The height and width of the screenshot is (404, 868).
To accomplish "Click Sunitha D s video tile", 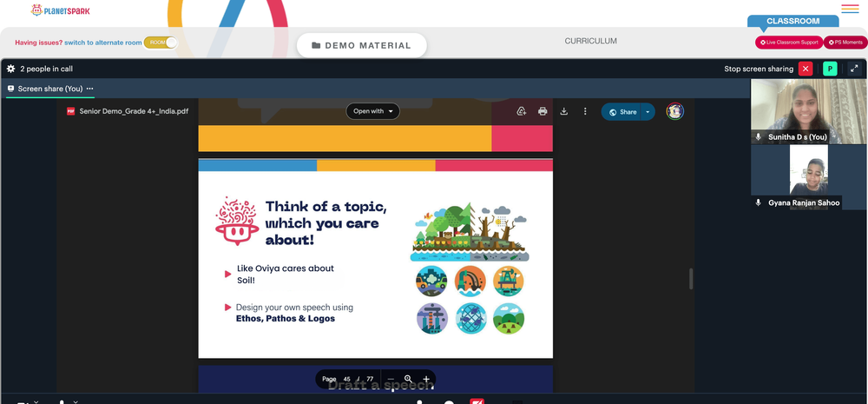I will [x=809, y=111].
